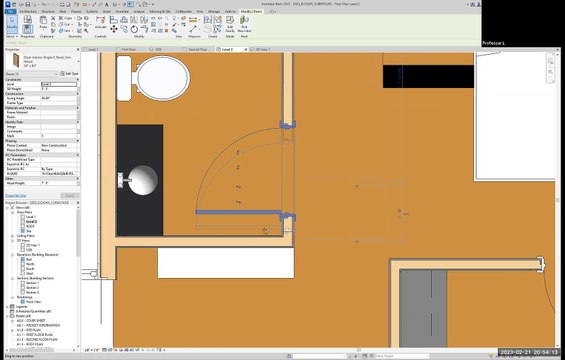The height and width of the screenshot is (360, 565).
Task: Collapse the Materials and Finishes section
Action: point(78,108)
